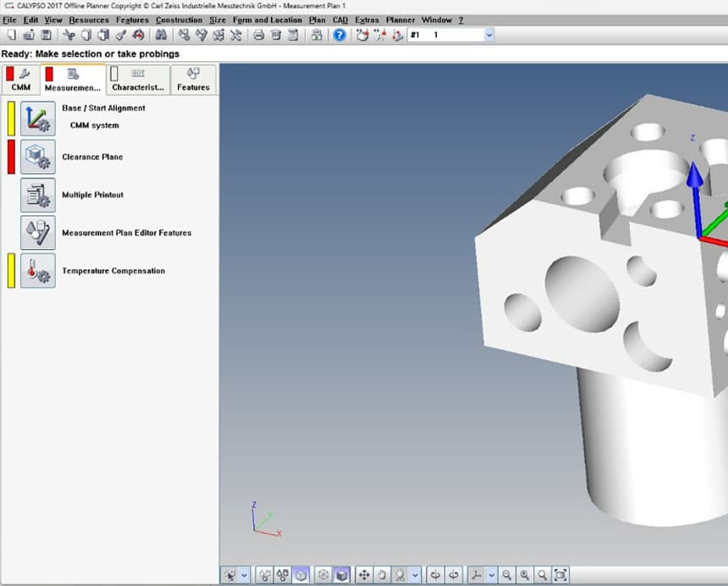Screen dimensions: 728x586
Task: Expand the coordinate axes view dropdown arrow
Action: [492, 575]
